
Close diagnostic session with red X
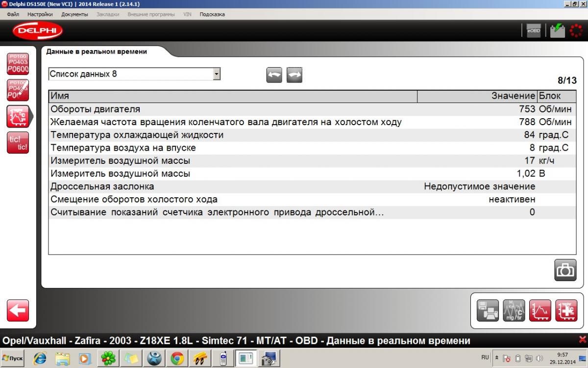[x=582, y=340]
